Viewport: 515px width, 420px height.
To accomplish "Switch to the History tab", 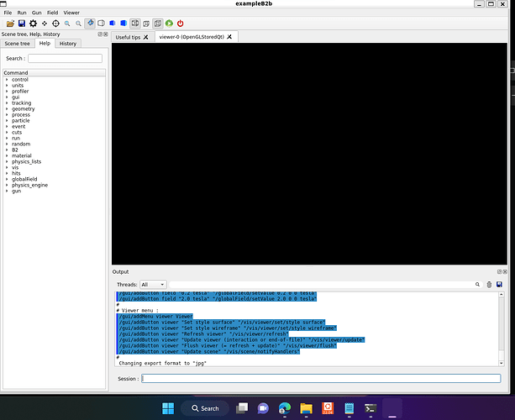I will pyautogui.click(x=68, y=44).
